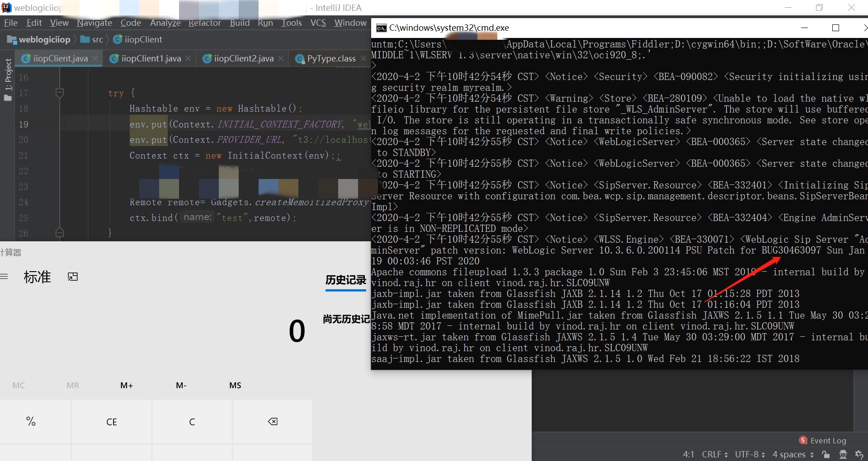Switch to the iiopClient2.java tab
This screenshot has width=868, height=461.
click(244, 58)
